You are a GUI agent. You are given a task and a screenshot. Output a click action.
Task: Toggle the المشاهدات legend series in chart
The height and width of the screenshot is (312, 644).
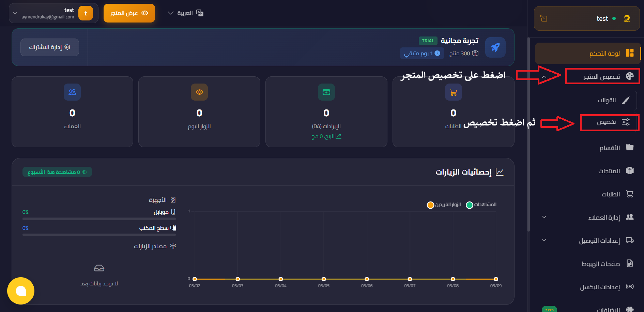coord(481,205)
